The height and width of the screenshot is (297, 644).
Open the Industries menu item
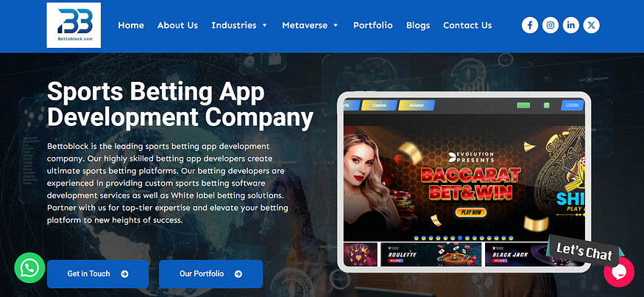pyautogui.click(x=234, y=25)
